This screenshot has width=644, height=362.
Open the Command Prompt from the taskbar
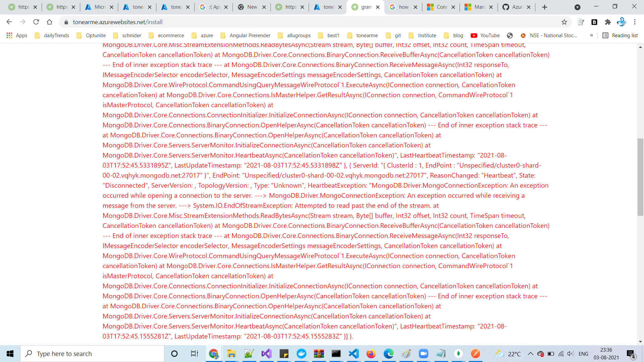click(336, 354)
